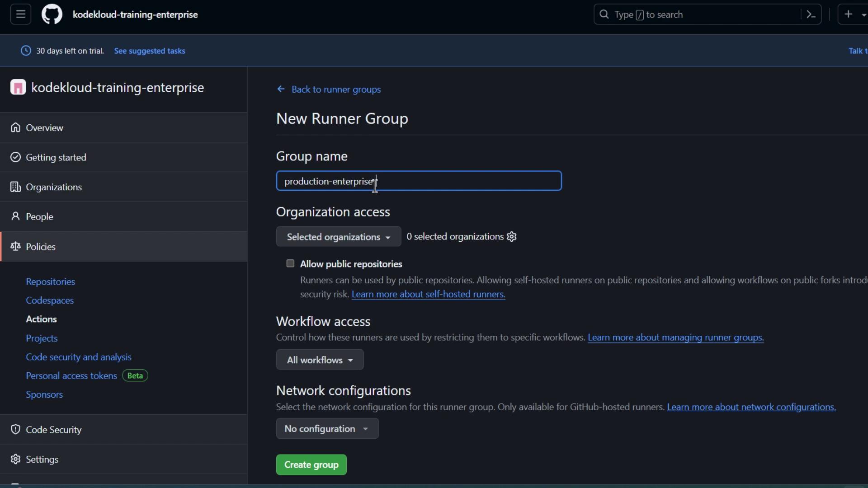Click the plus create-new icon

[849, 14]
